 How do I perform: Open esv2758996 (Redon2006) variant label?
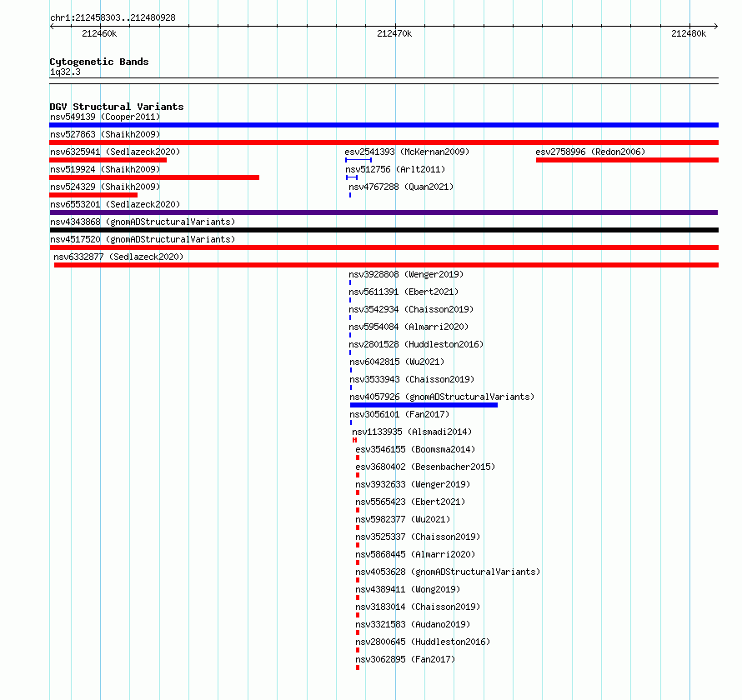(x=590, y=152)
